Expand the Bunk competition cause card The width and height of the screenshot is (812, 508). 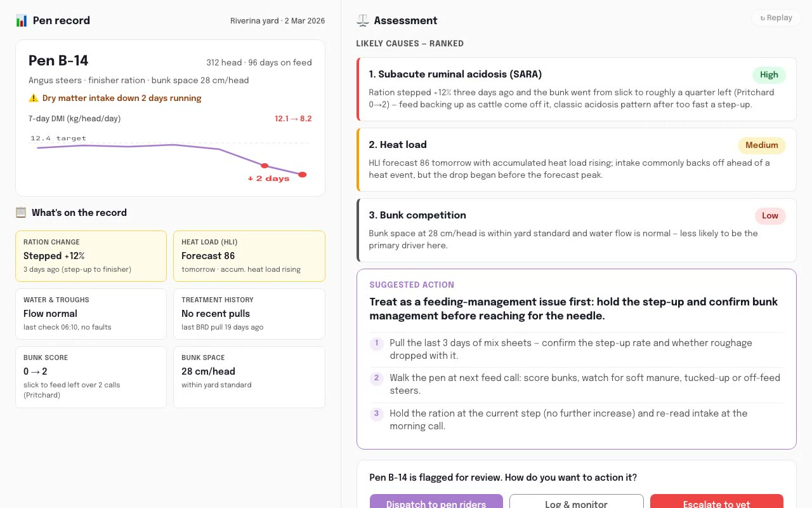(x=577, y=230)
